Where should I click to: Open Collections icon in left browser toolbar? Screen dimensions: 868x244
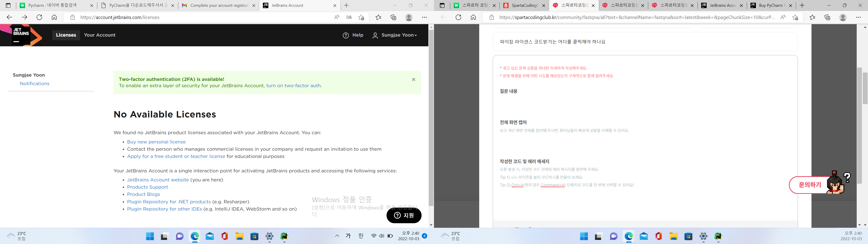tap(393, 17)
